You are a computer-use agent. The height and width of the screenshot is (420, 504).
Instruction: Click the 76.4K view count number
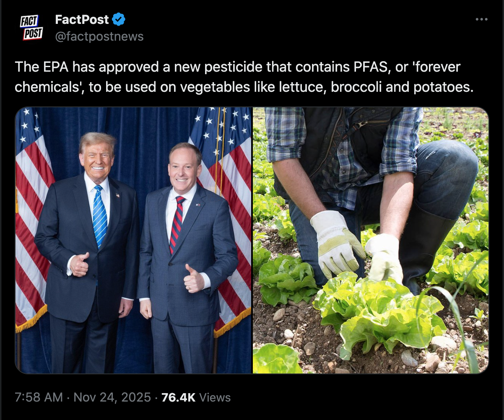[178, 397]
